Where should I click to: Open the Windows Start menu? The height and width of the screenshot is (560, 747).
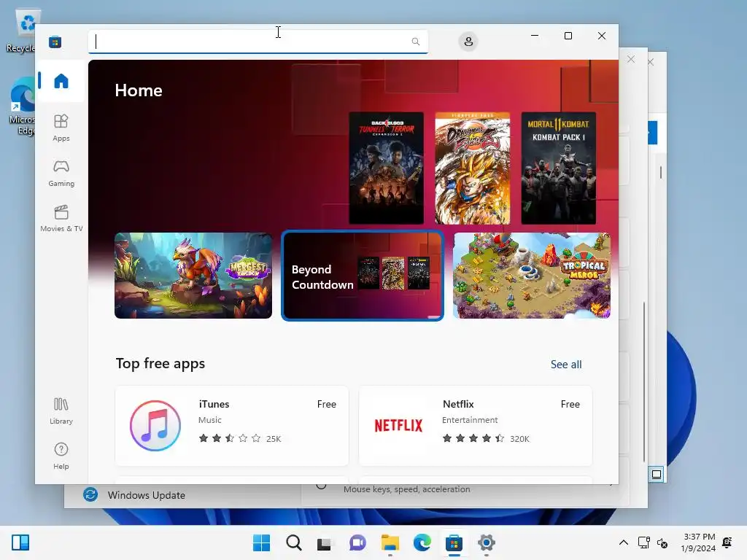tap(261, 542)
